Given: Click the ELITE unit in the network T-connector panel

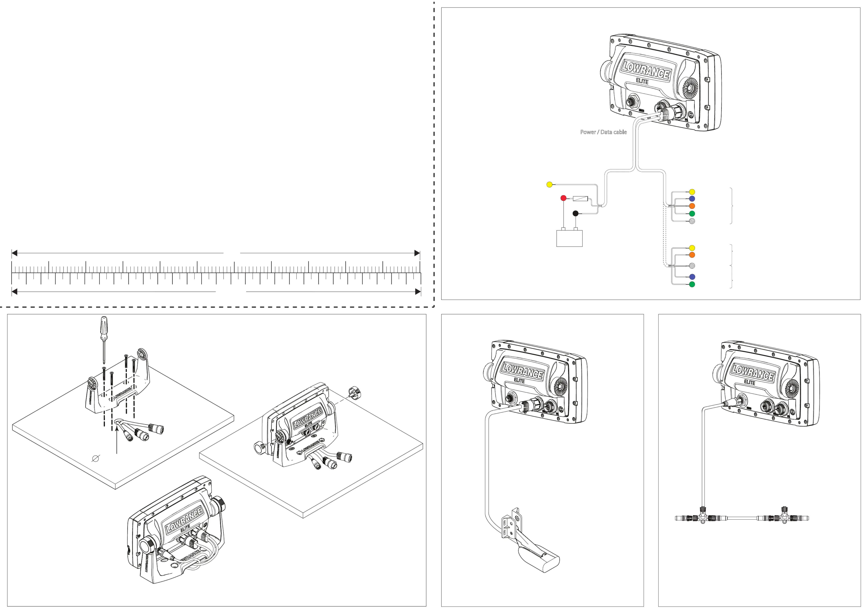Looking at the screenshot, I should click(766, 383).
